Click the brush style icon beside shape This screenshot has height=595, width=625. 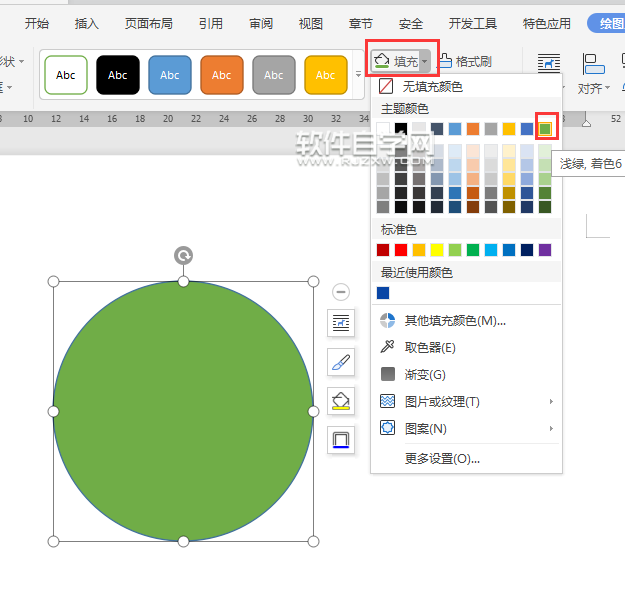point(341,362)
